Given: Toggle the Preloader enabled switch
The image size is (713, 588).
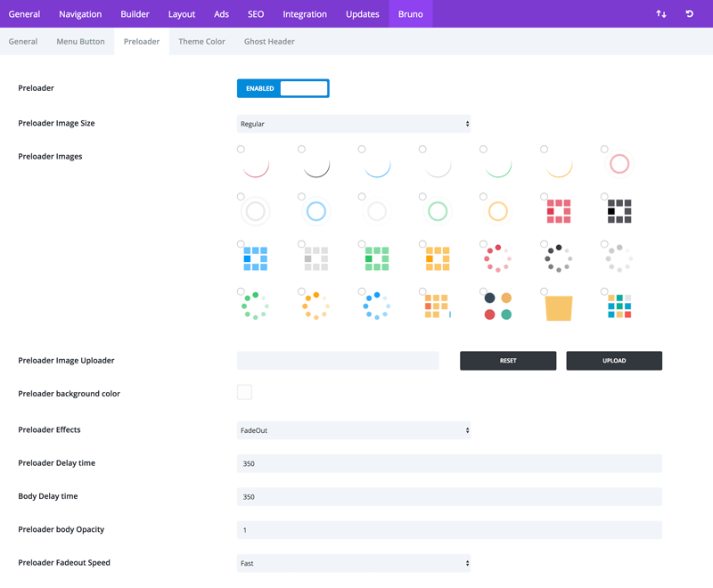Looking at the screenshot, I should [283, 88].
